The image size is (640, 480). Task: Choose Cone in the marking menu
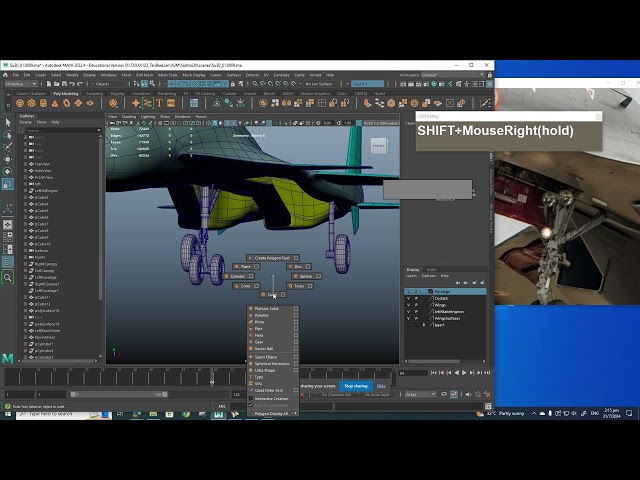[x=246, y=286]
